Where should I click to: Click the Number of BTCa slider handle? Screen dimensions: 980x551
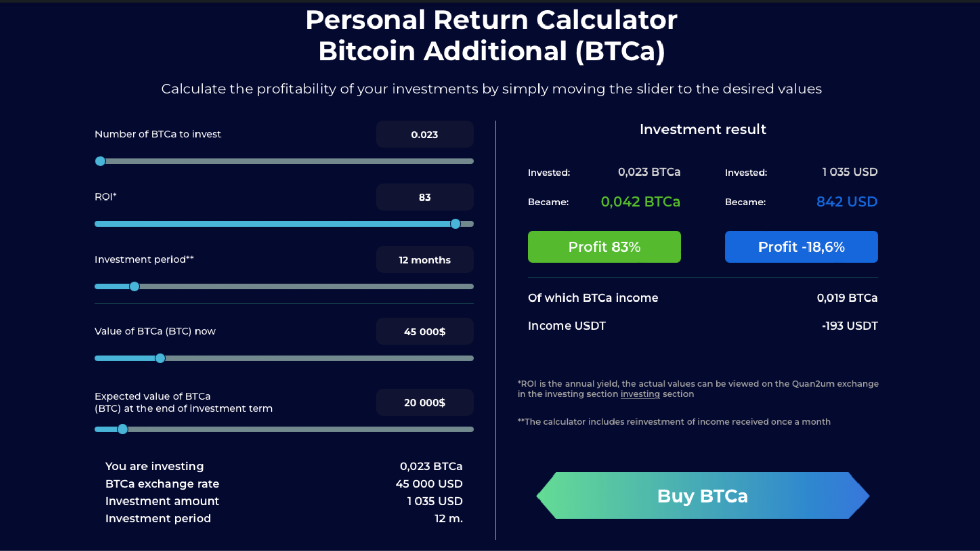pyautogui.click(x=101, y=161)
